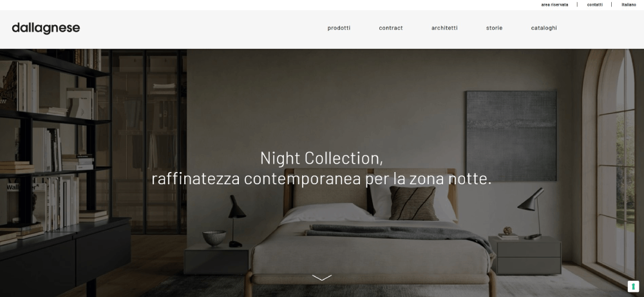Open the prodotti menu
Image resolution: width=644 pixels, height=297 pixels.
pyautogui.click(x=339, y=28)
